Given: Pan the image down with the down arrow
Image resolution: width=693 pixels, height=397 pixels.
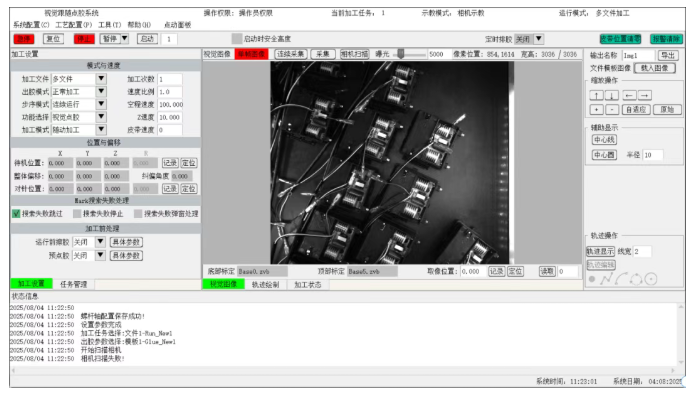Looking at the screenshot, I should coord(612,95).
